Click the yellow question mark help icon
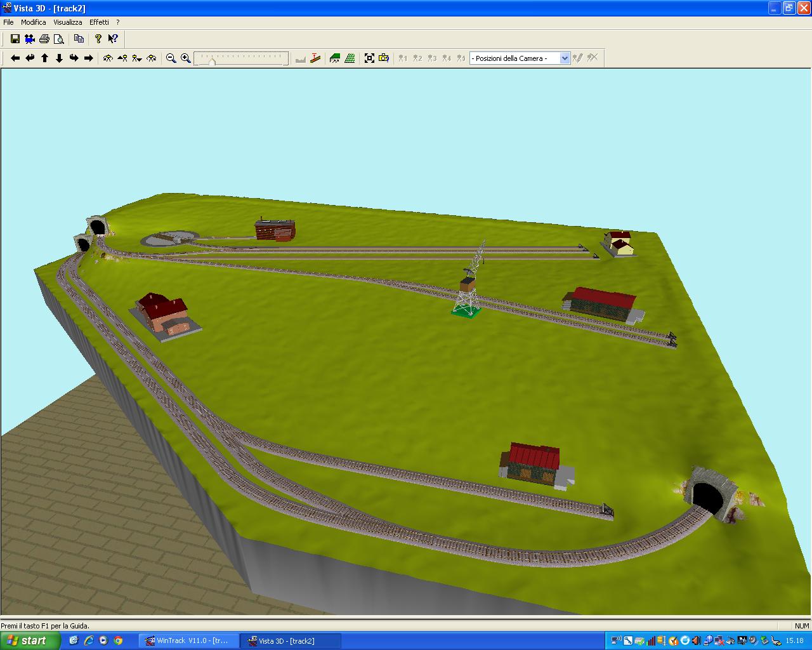 (x=98, y=39)
